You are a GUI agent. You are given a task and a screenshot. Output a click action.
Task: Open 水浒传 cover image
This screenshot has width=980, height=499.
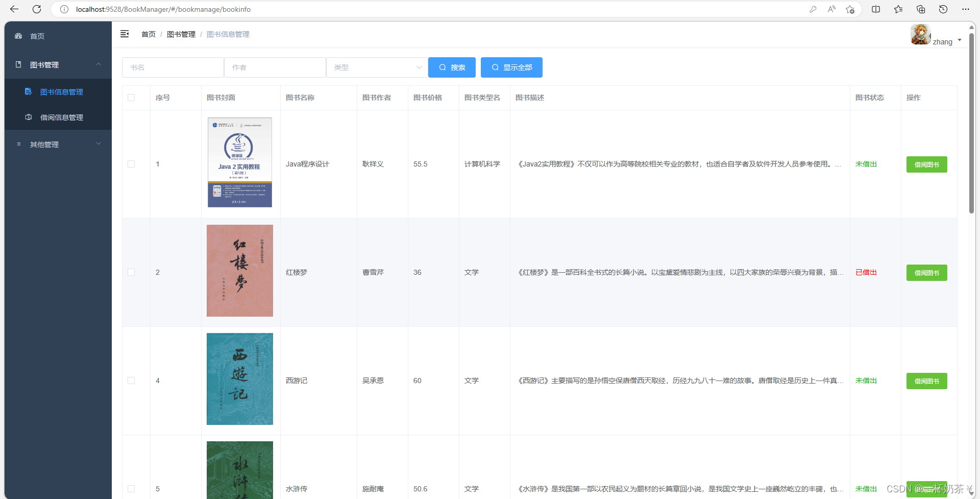tap(240, 470)
